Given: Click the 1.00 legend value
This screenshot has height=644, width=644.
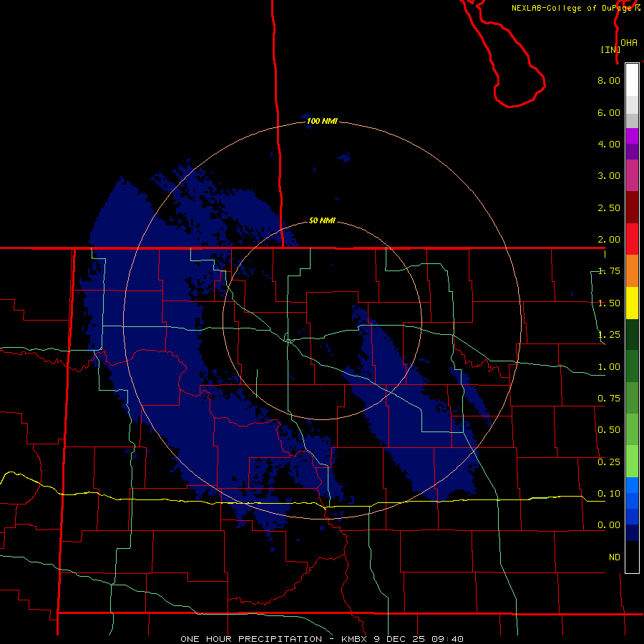Looking at the screenshot, I should 609,367.
